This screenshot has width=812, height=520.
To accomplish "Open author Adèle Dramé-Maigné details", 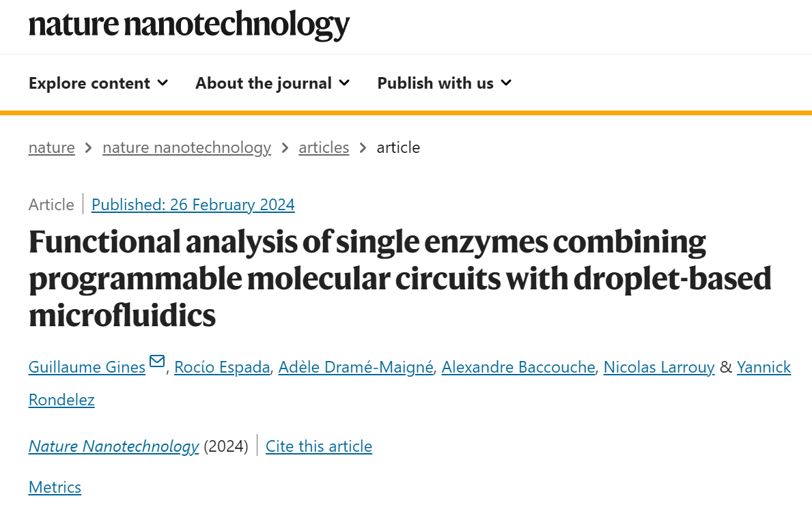I will tap(356, 367).
